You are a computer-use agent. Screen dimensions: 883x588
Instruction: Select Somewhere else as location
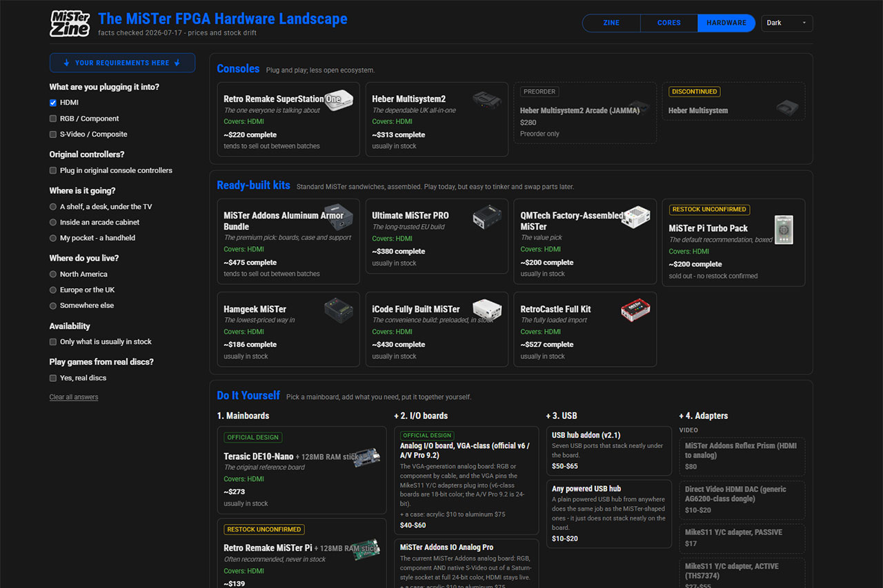click(x=53, y=305)
